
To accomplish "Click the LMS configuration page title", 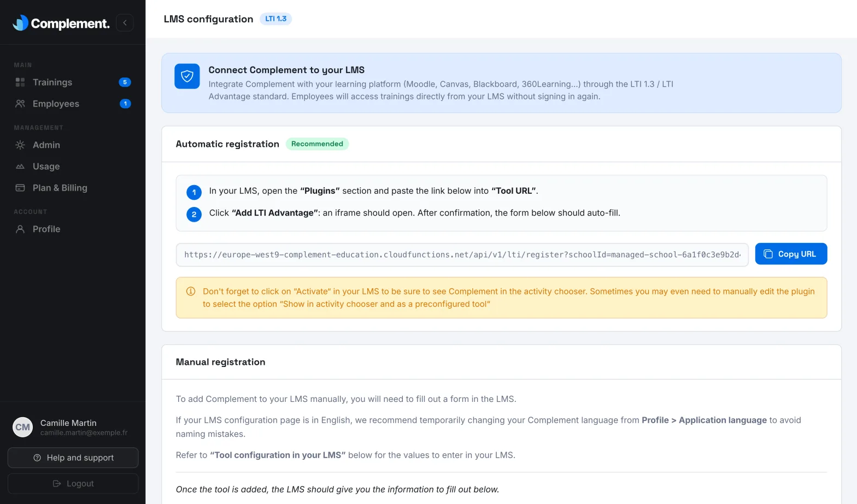I will point(208,19).
